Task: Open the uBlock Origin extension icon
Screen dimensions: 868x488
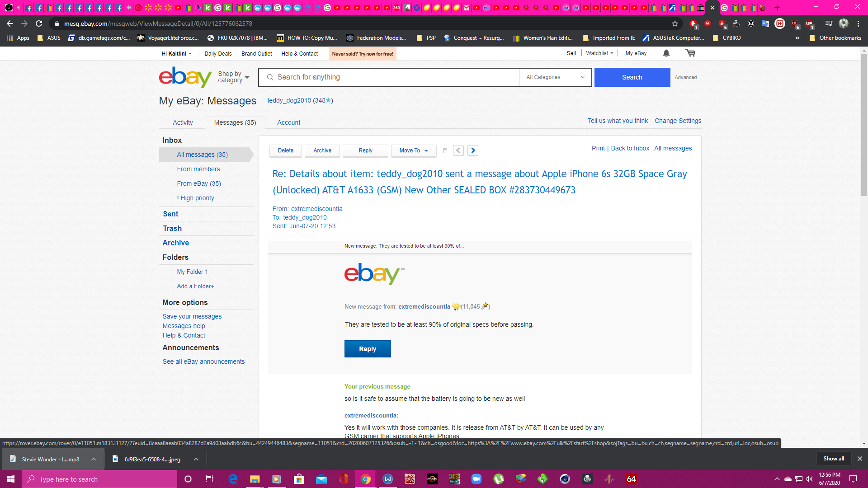Action: pos(795,23)
